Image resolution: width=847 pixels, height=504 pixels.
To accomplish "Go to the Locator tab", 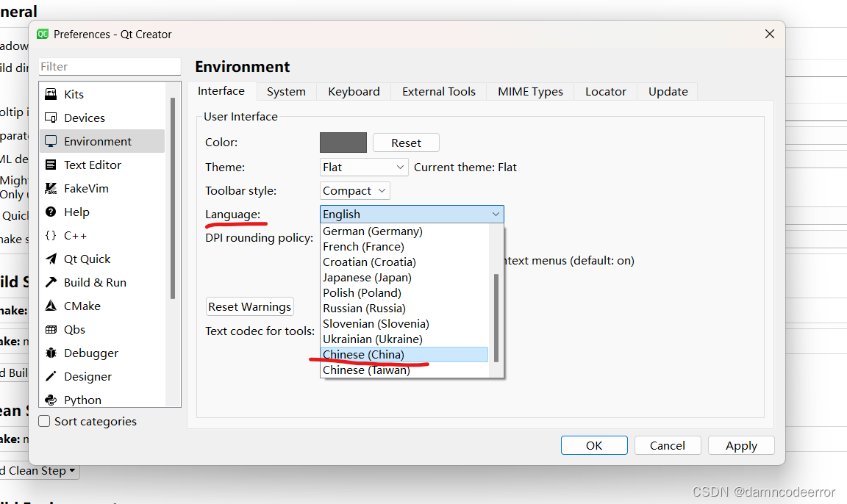I will pos(606,92).
